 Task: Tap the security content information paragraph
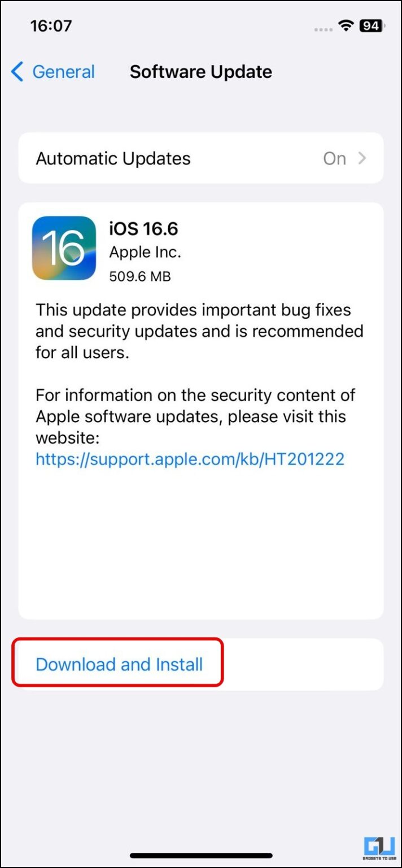195,416
